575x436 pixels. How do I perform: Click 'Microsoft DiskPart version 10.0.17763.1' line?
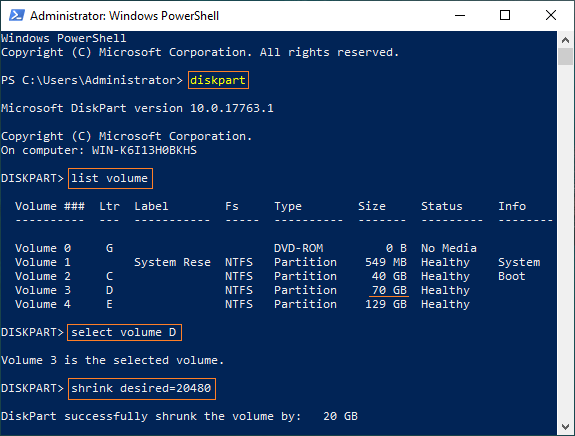tap(137, 108)
